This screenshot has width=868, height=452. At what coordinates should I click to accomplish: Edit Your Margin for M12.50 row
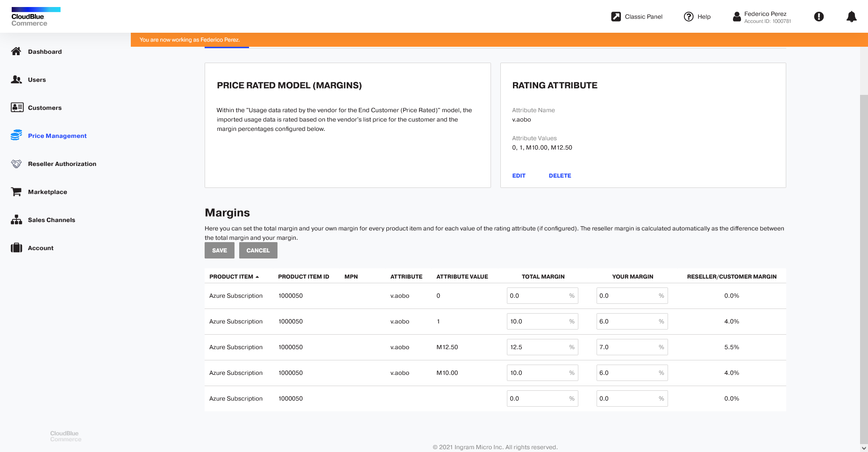pyautogui.click(x=632, y=347)
